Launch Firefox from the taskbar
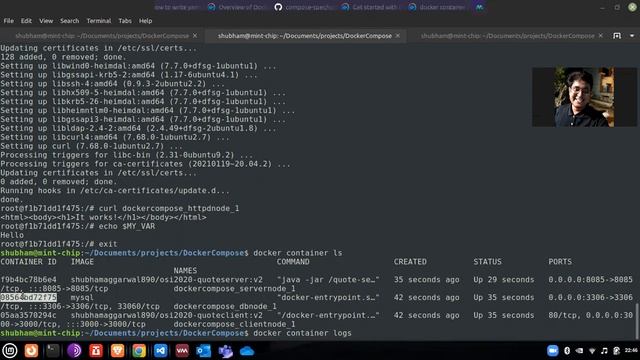The height and width of the screenshot is (360, 640). [x=31, y=351]
